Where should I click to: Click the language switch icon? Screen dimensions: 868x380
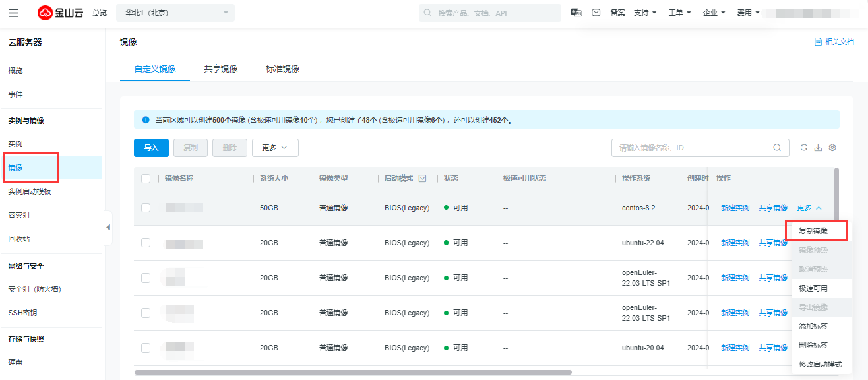(x=576, y=13)
